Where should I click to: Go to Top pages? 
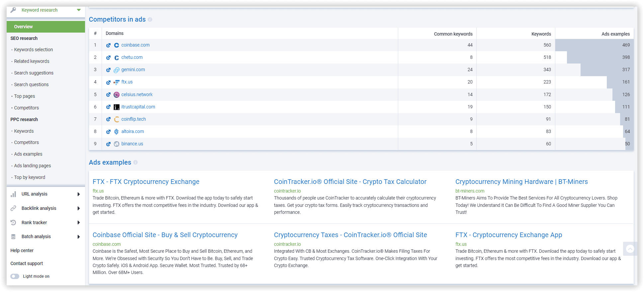(25, 96)
